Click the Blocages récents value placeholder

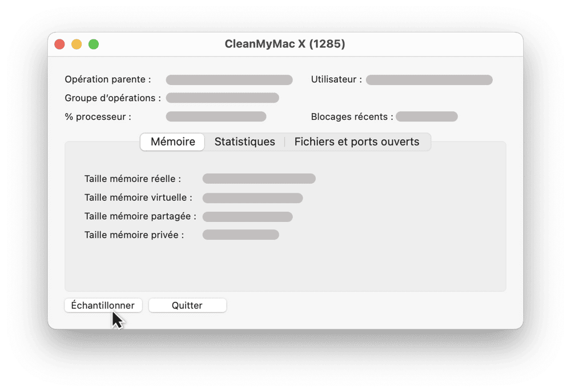[x=427, y=116]
